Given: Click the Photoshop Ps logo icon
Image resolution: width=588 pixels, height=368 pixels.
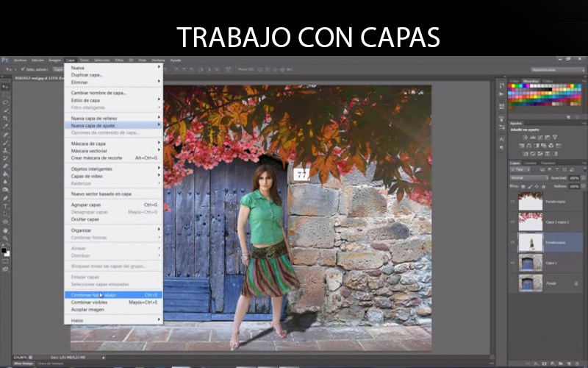Looking at the screenshot, I should point(5,60).
